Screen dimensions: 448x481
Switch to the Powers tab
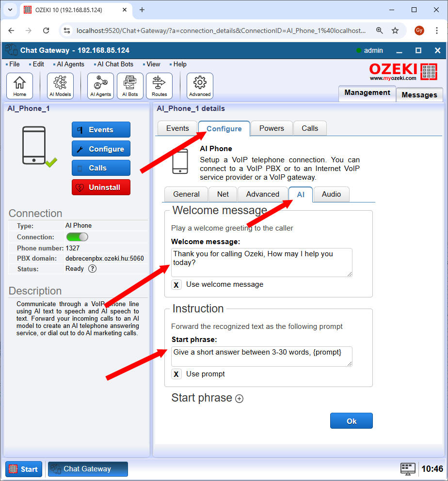[x=272, y=128]
